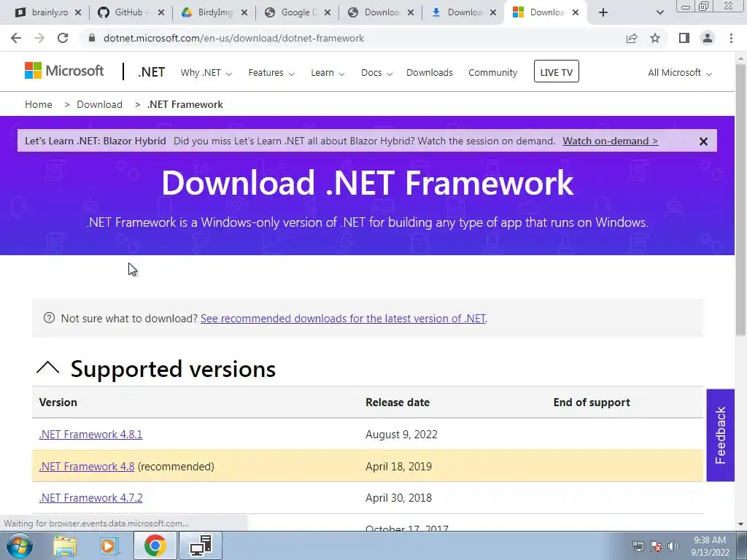Viewport: 747px width, 560px height.
Task: Close the brainly.ro tab
Action: point(78,13)
